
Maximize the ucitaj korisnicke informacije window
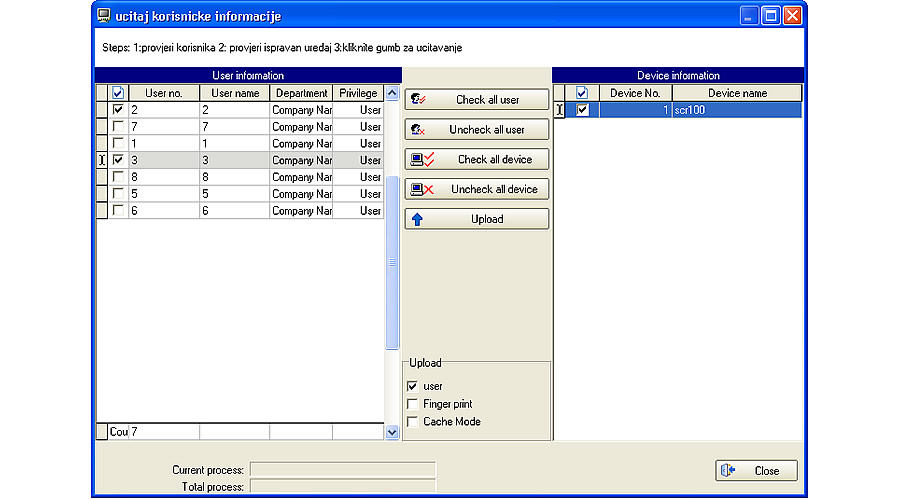pos(771,16)
